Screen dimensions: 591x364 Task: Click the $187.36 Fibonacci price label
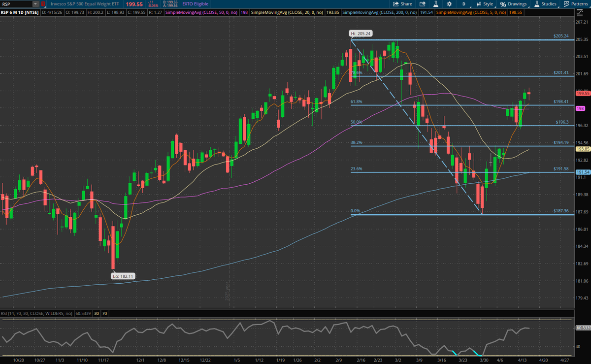tap(561, 210)
